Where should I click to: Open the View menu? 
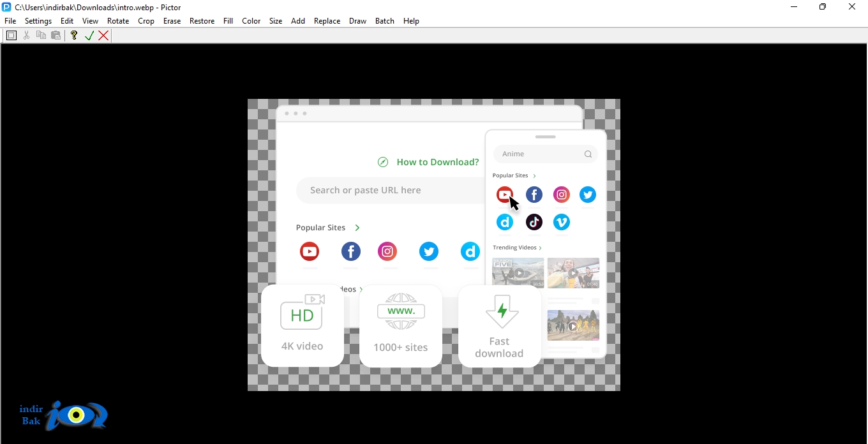tap(91, 21)
